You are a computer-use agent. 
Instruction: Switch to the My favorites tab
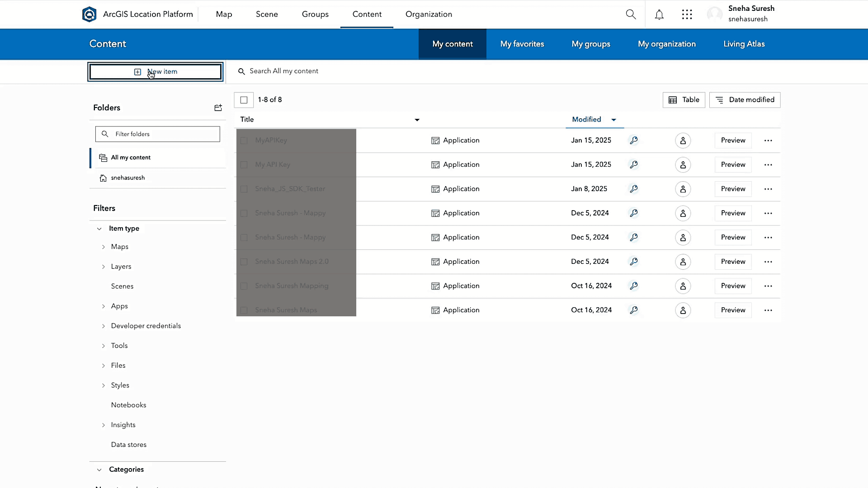pyautogui.click(x=522, y=44)
